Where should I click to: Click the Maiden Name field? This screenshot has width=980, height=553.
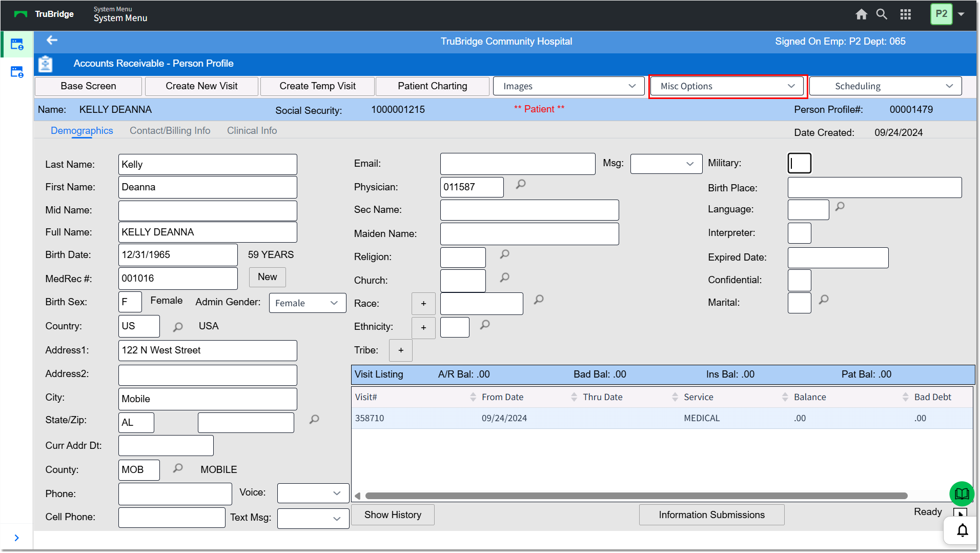[529, 234]
